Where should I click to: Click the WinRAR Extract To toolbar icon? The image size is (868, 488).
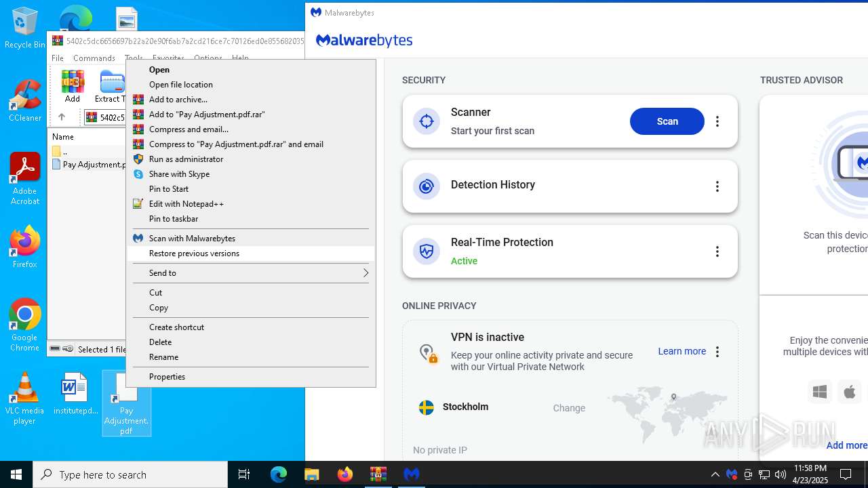pos(111,86)
